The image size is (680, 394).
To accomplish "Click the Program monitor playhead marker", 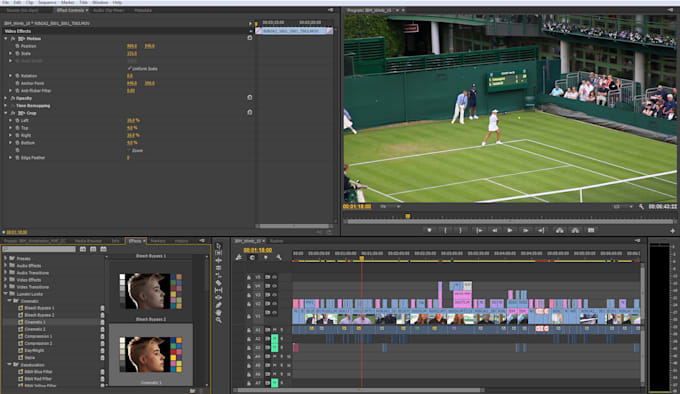I will 408,215.
